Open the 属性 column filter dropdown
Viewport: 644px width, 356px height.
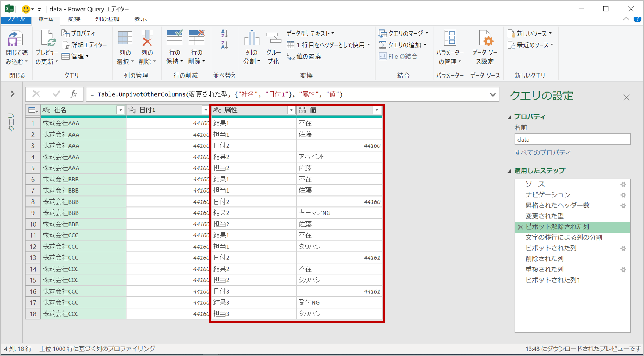point(291,109)
